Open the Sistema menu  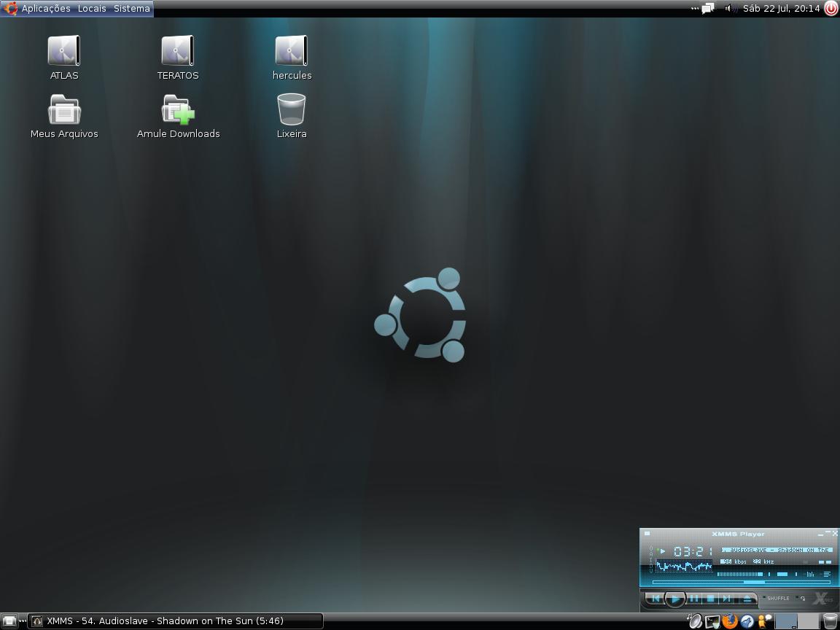132,9
